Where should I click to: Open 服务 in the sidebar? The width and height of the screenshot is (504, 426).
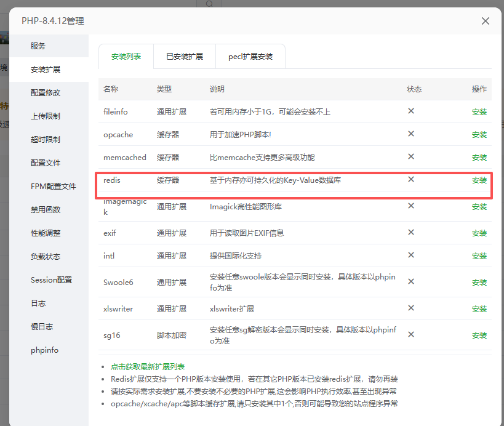point(38,46)
